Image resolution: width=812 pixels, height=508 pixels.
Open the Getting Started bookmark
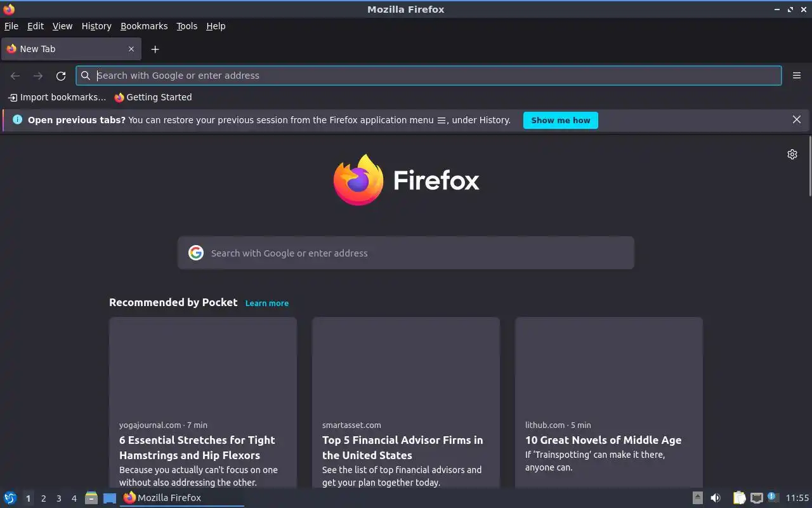point(153,97)
